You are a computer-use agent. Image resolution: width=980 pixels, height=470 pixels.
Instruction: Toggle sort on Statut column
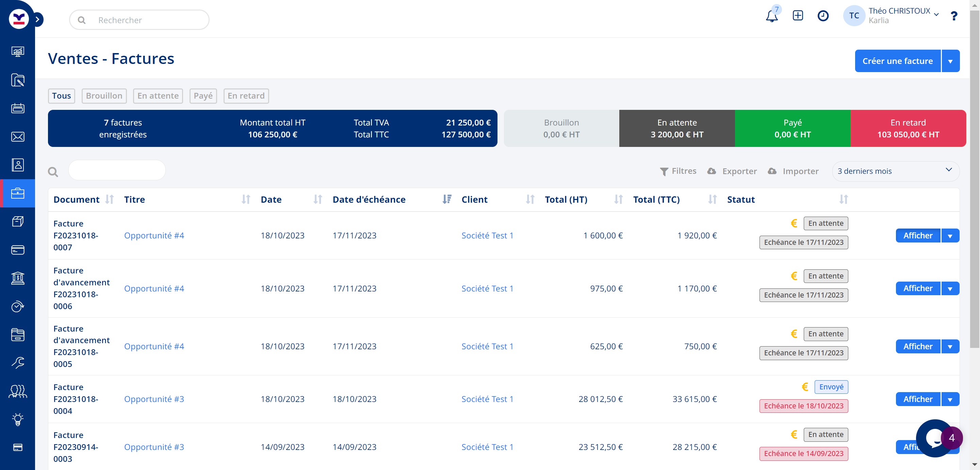[844, 200]
